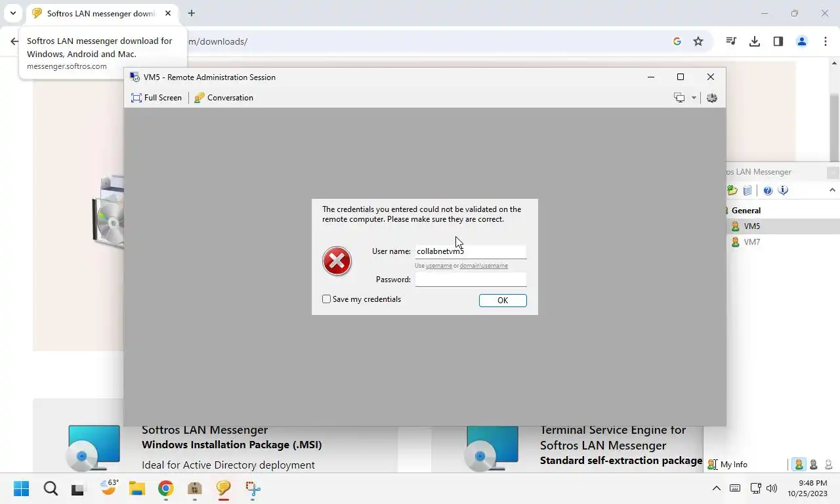Screen dimensions: 840x504
Task: Go back in Chrome
Action: point(14,41)
